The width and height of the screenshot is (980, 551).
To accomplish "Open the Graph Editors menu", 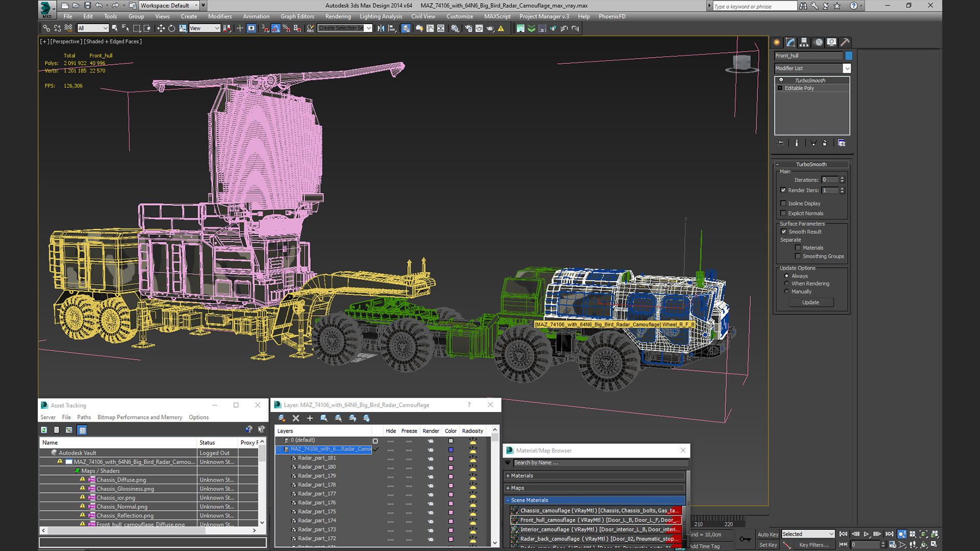I will pos(297,16).
